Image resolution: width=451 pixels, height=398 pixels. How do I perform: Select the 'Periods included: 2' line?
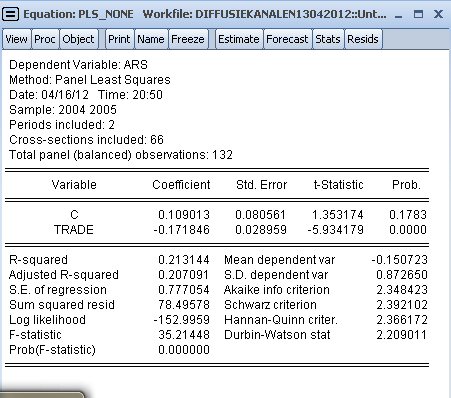coord(62,125)
